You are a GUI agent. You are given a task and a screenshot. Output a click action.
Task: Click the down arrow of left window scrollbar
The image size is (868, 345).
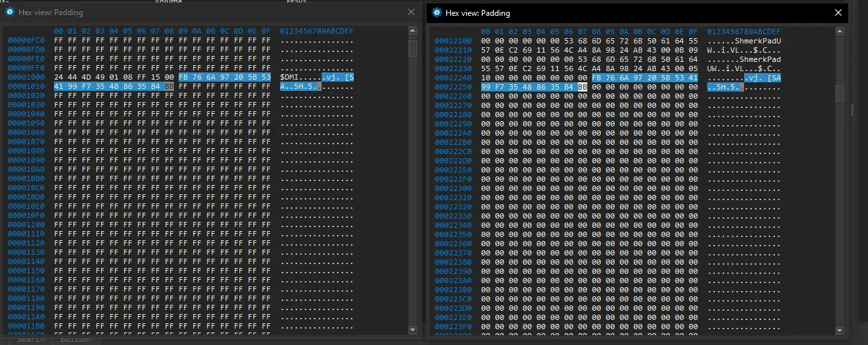coord(413,329)
